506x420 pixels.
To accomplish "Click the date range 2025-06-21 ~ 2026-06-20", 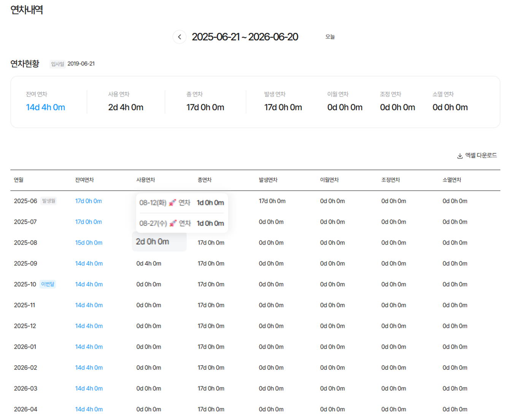I will click(x=245, y=37).
